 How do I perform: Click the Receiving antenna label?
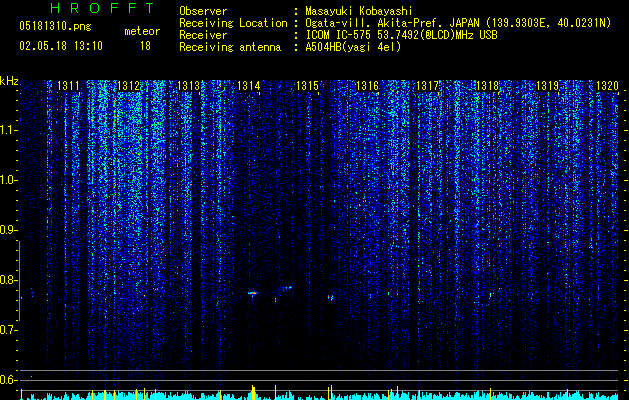(x=230, y=47)
